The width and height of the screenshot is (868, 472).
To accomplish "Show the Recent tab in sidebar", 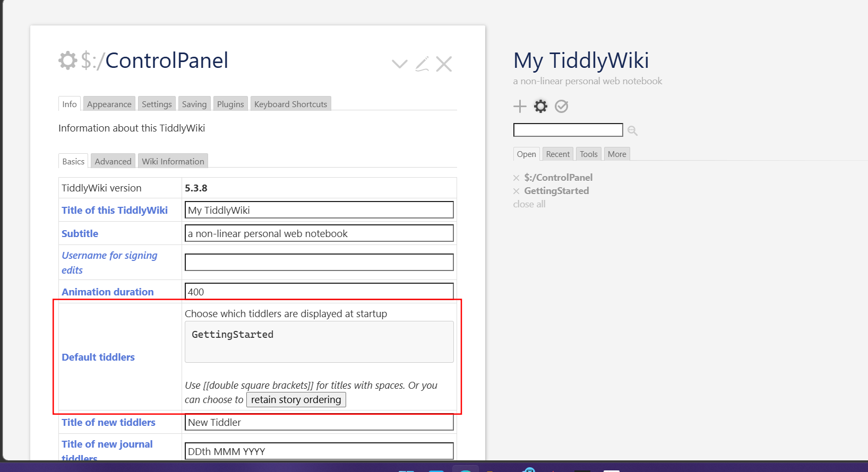I will (557, 154).
